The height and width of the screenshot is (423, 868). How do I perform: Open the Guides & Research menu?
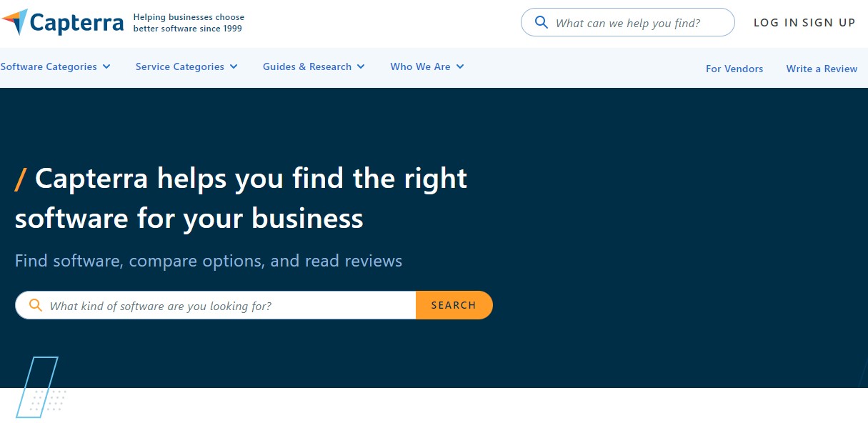(x=314, y=66)
